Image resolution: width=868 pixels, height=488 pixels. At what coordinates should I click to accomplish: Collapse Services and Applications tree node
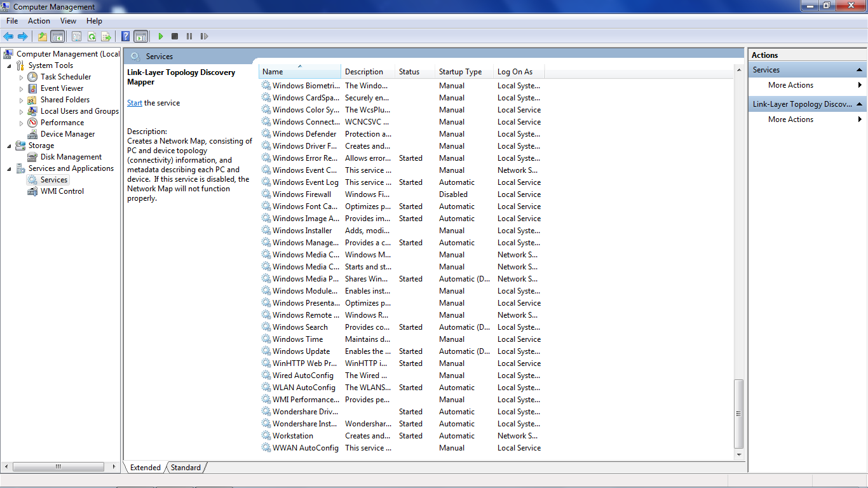9,168
